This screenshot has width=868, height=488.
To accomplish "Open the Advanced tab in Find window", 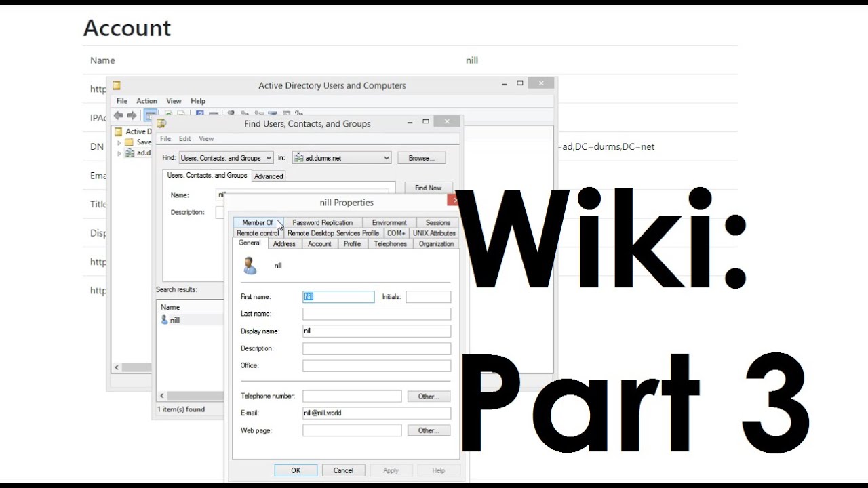I will coord(269,176).
